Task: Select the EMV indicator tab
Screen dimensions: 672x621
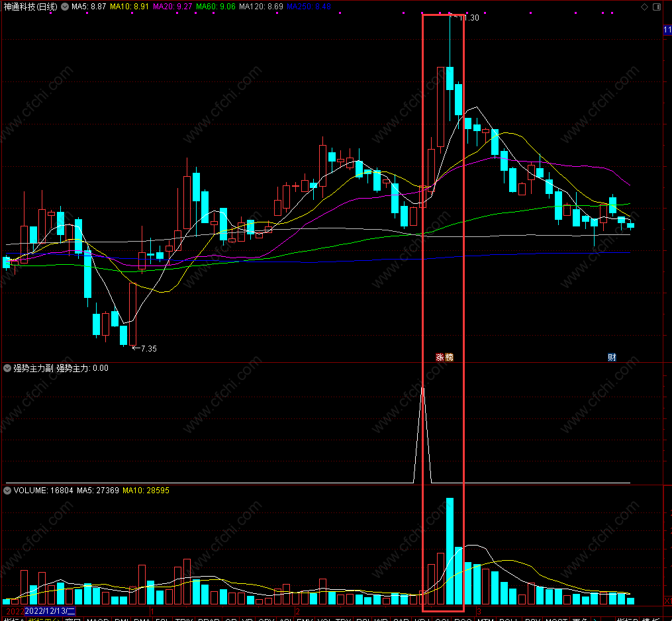Action: coord(305,619)
